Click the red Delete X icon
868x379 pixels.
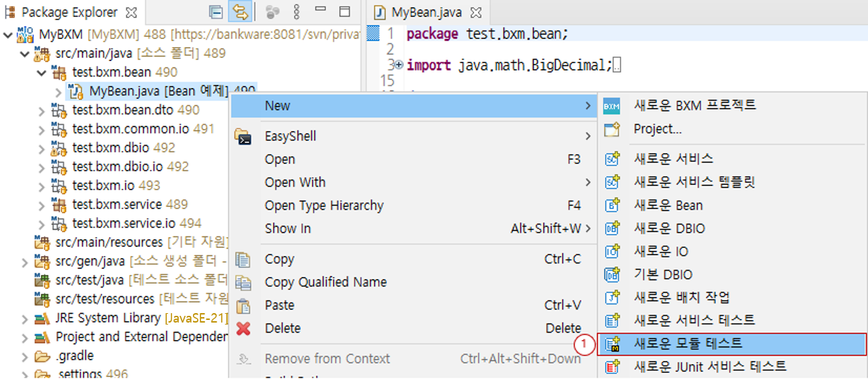click(x=243, y=329)
